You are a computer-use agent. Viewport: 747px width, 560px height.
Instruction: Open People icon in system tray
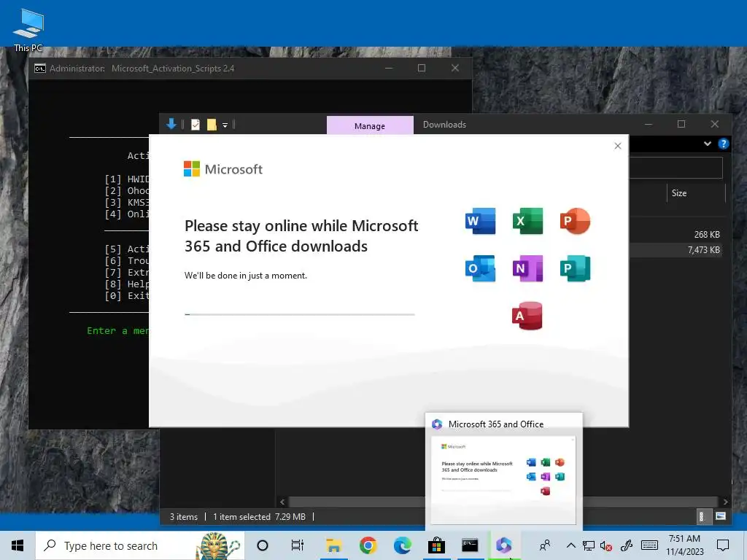[x=545, y=545]
